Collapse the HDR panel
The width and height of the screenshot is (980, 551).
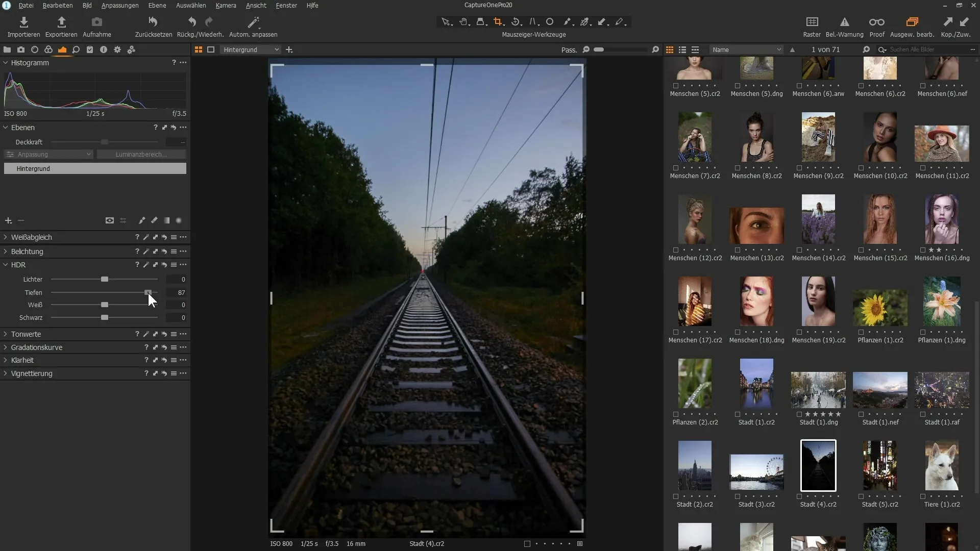coord(6,265)
